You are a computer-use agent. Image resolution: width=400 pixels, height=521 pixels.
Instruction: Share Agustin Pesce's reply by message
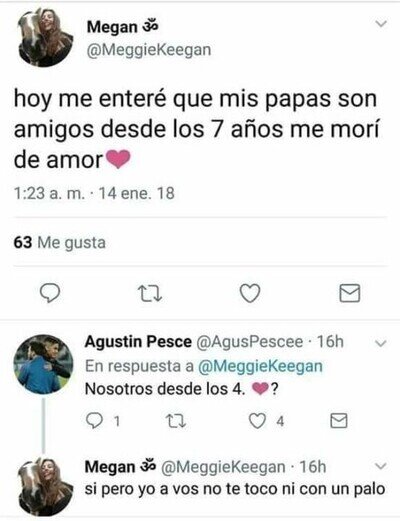339,421
